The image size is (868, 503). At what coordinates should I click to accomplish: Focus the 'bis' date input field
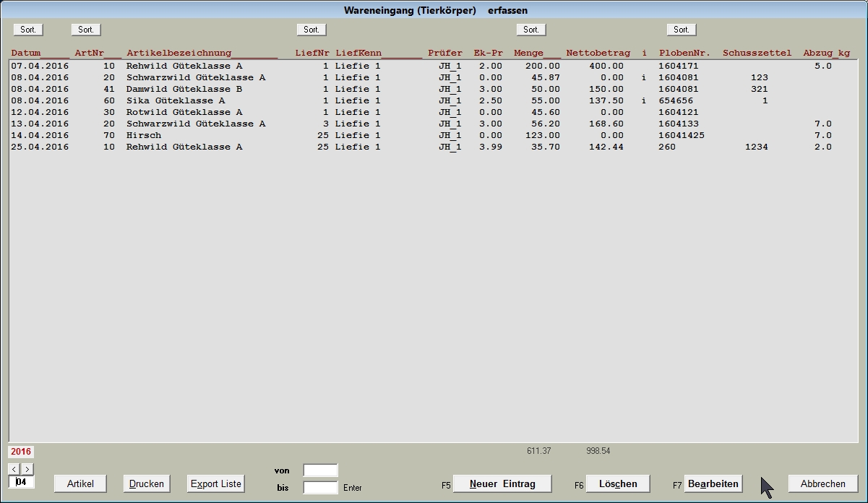click(320, 488)
